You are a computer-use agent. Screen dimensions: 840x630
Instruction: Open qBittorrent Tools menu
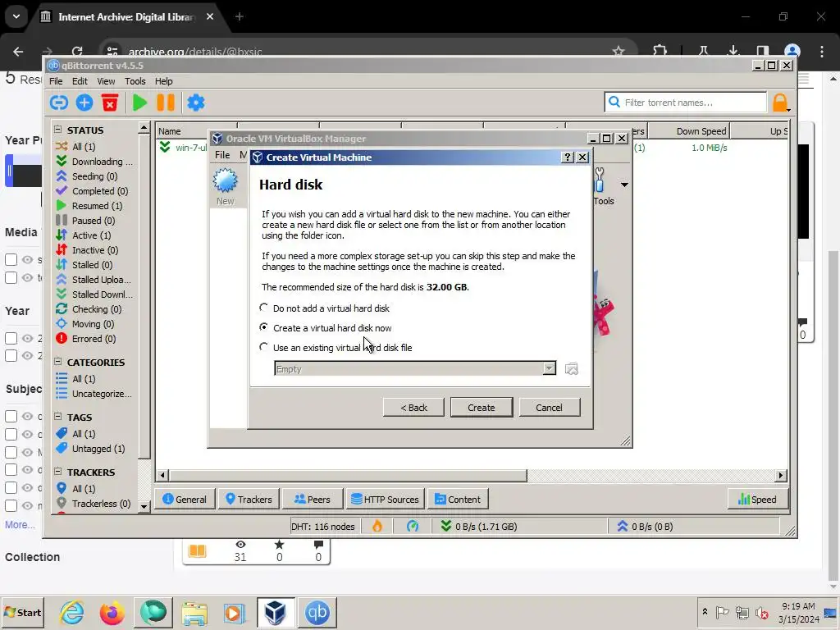(x=135, y=81)
